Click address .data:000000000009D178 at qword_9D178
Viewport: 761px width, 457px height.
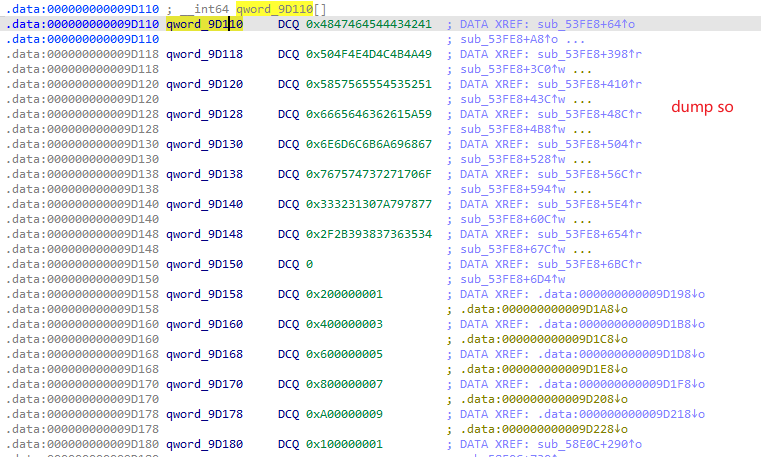(82, 413)
